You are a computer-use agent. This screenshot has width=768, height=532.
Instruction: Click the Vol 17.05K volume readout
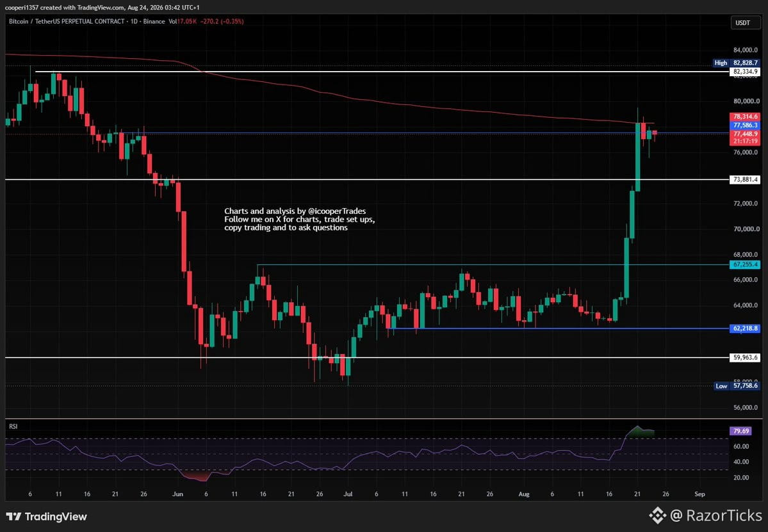[x=183, y=22]
